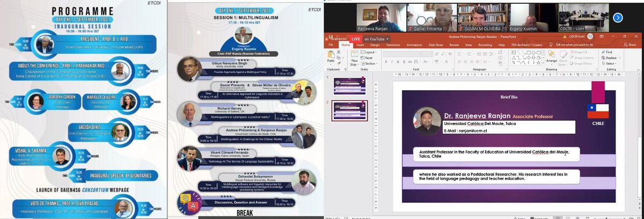The height and width of the screenshot is (219, 644).
Task: Open the Section dropdown
Action: (x=369, y=63)
